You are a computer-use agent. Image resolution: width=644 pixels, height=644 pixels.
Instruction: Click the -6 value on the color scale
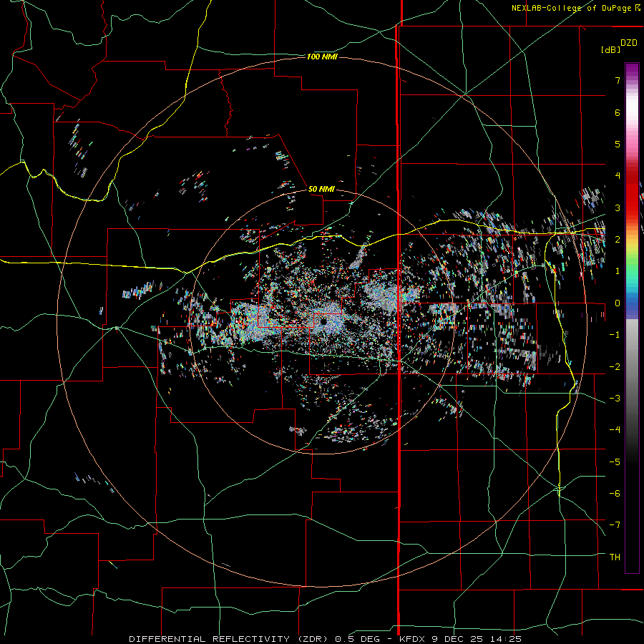click(615, 494)
